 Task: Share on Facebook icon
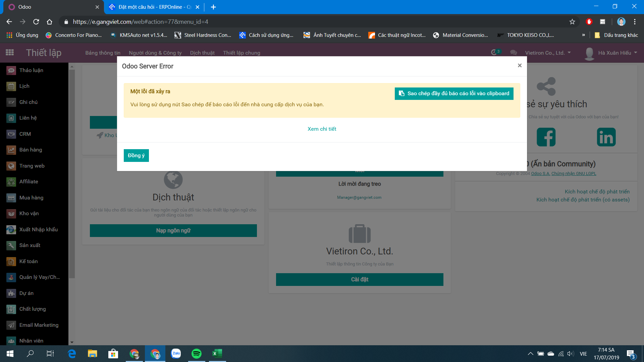coord(546,137)
